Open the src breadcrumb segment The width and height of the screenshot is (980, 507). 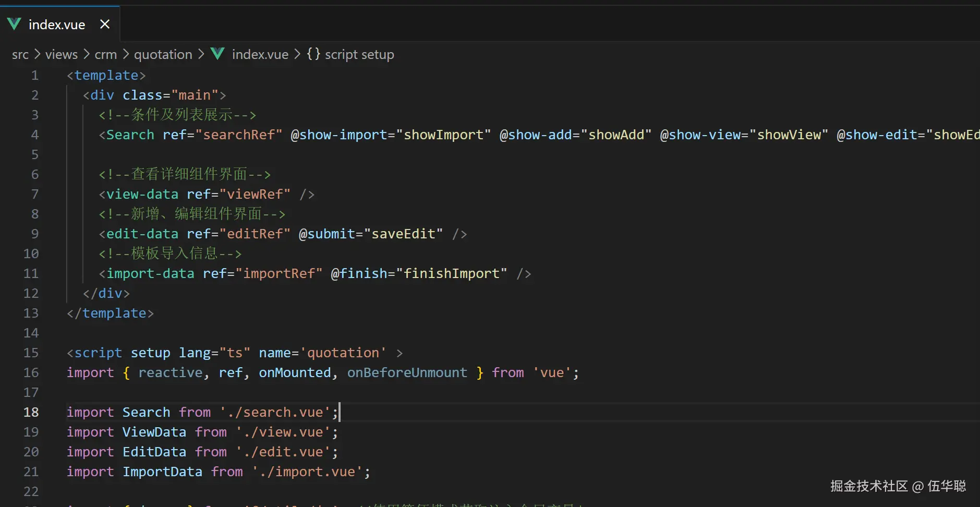point(20,55)
